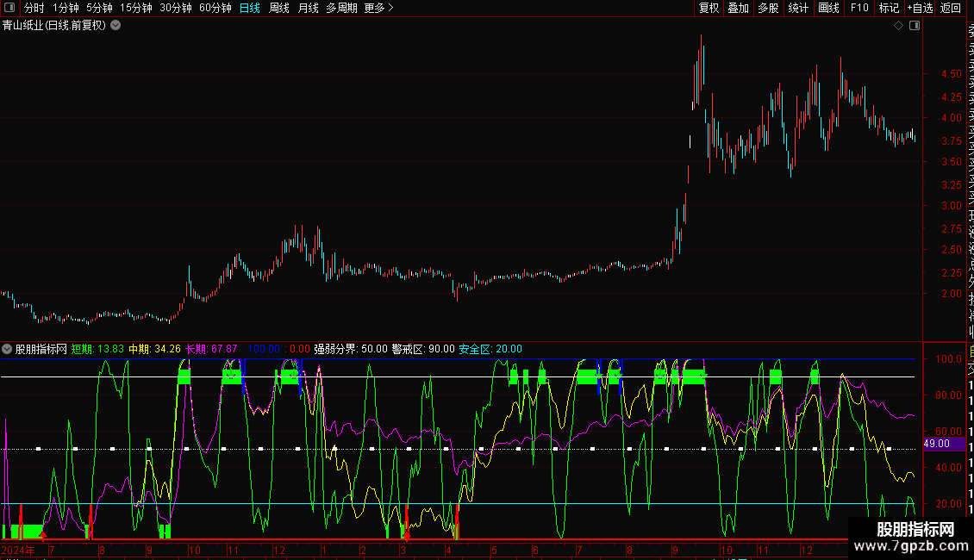Viewport: 974px width, 560px height.
Task: Switch to the 5分钟 chart period
Action: click(x=99, y=8)
